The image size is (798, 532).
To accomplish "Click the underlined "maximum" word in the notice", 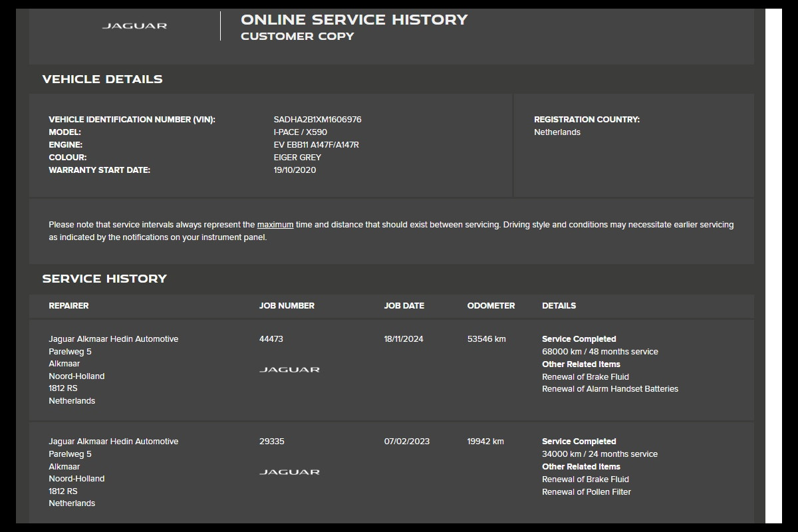I will pyautogui.click(x=275, y=225).
